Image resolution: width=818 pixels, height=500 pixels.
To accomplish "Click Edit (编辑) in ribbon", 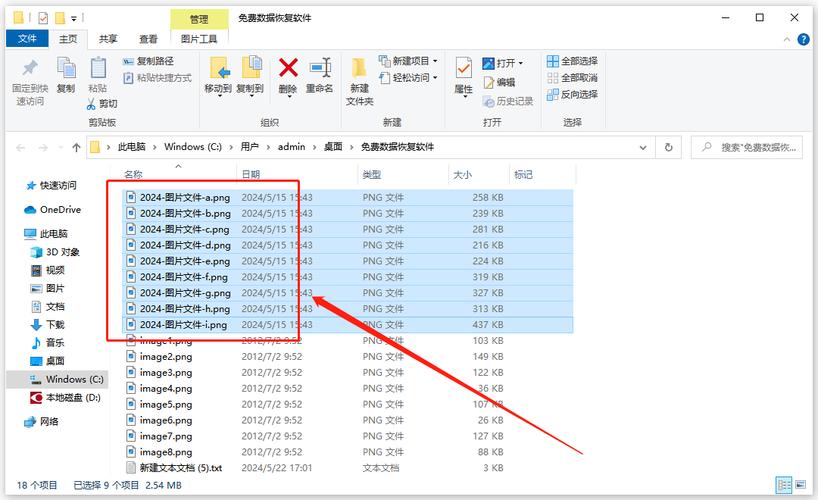I will [499, 82].
